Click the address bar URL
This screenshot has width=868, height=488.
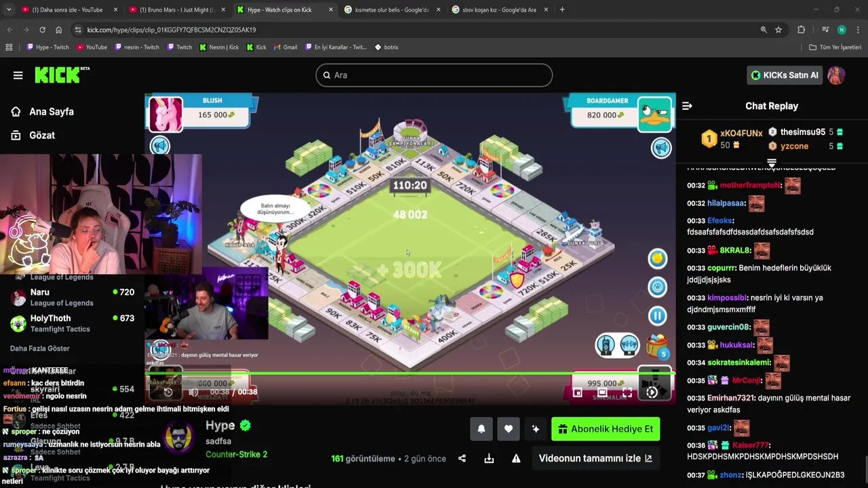172,30
